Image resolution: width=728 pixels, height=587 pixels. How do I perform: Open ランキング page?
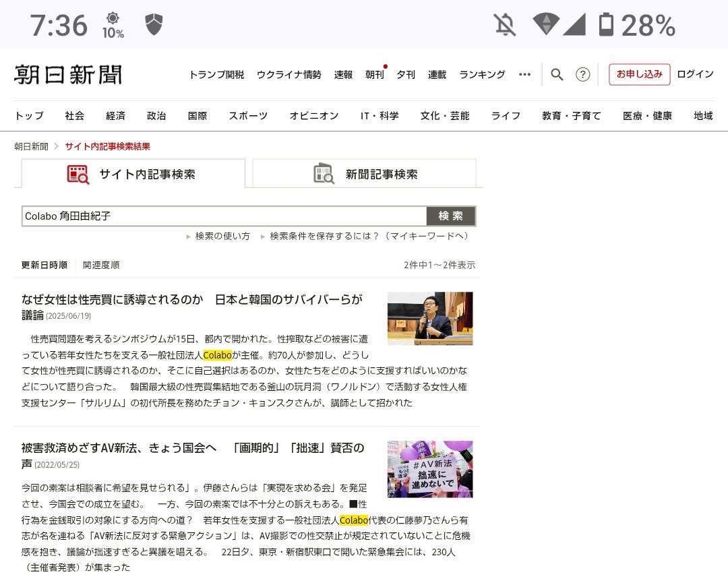point(482,74)
